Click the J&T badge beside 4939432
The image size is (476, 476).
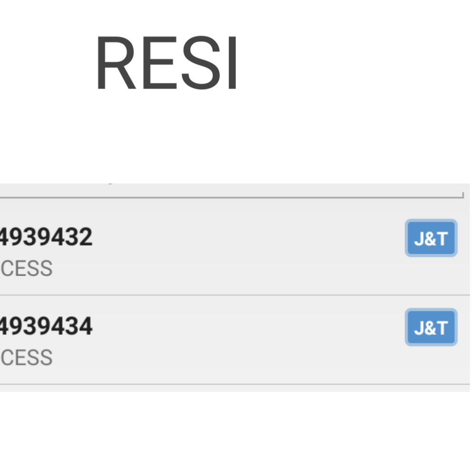click(x=431, y=238)
